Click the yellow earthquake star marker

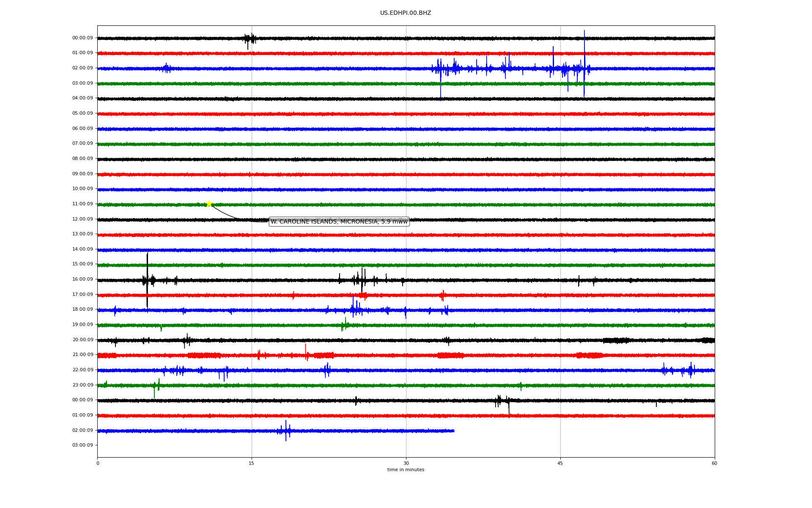coord(209,204)
